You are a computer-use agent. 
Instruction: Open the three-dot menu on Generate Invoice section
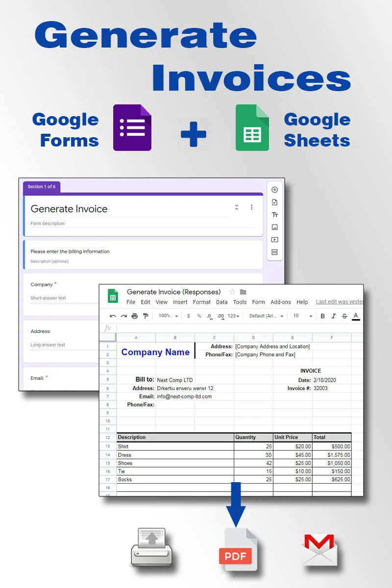(251, 207)
